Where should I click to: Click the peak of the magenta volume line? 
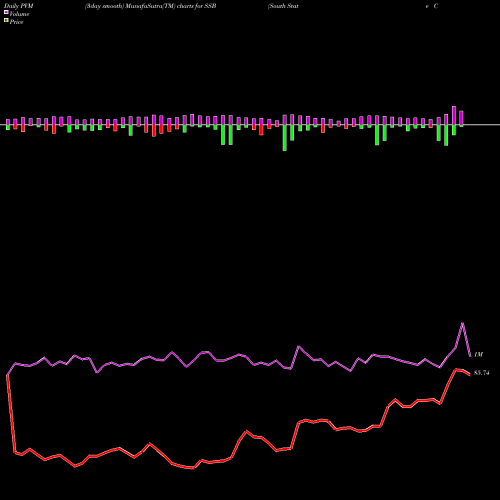pyautogui.click(x=463, y=323)
